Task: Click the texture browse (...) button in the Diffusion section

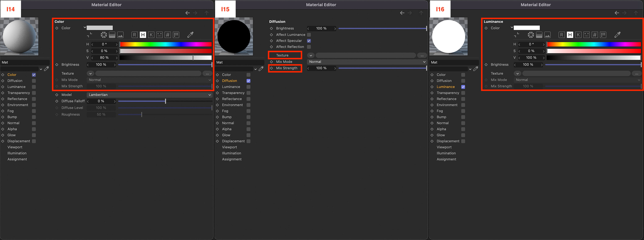Action: 422,55
